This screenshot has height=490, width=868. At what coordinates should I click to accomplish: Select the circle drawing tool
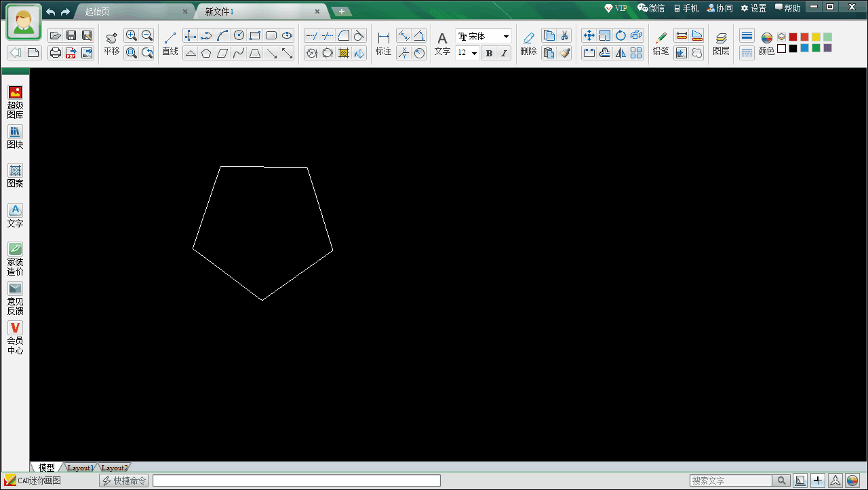(x=239, y=35)
